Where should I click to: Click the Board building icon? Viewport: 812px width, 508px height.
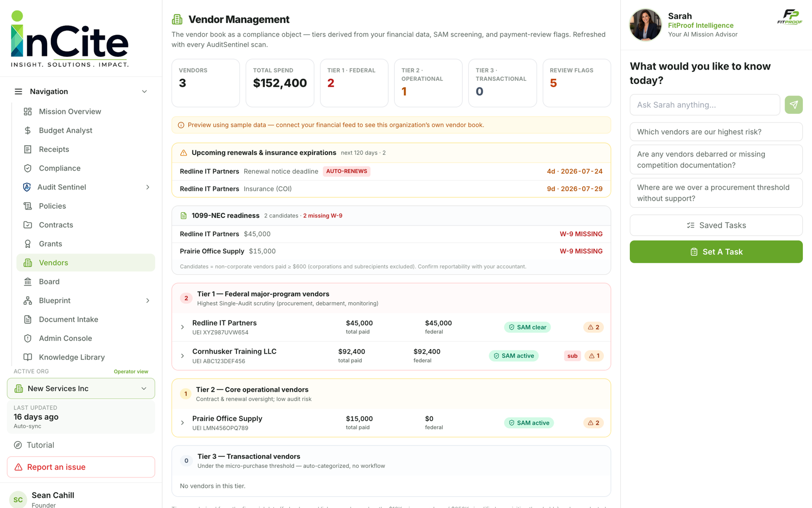28,281
